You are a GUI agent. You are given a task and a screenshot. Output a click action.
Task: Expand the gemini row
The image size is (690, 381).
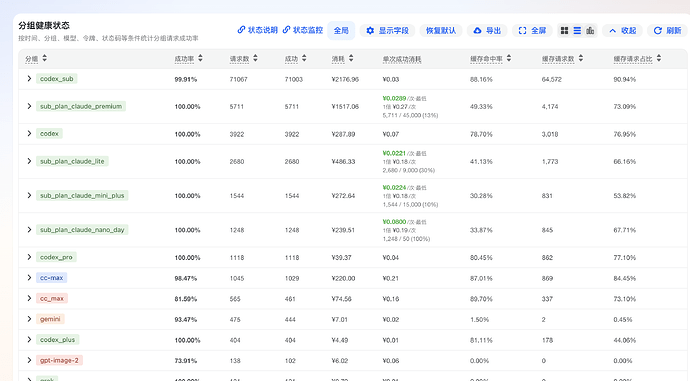(x=29, y=319)
